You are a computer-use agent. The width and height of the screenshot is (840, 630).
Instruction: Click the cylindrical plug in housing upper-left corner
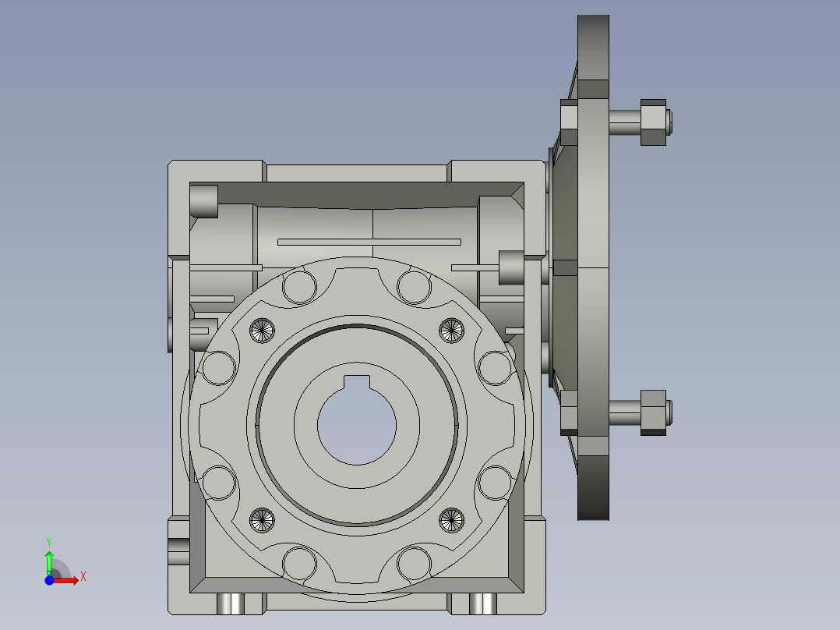pos(204,201)
